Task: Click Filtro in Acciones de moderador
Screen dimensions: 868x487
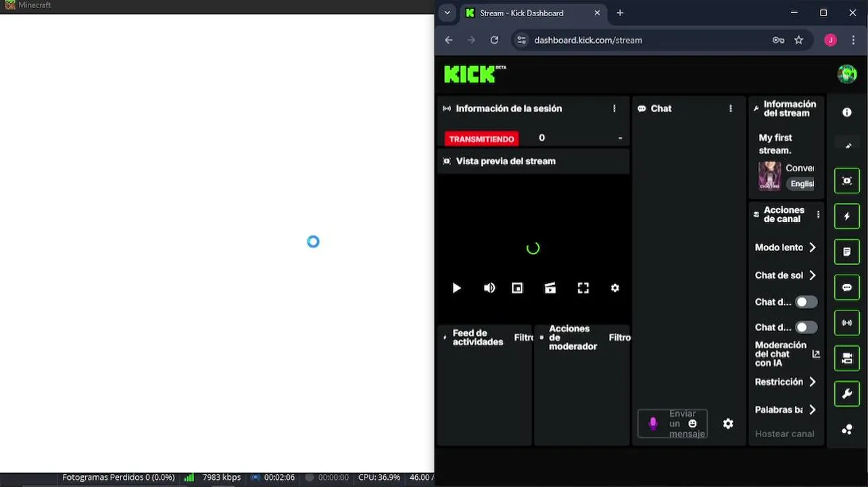Action: pos(619,338)
